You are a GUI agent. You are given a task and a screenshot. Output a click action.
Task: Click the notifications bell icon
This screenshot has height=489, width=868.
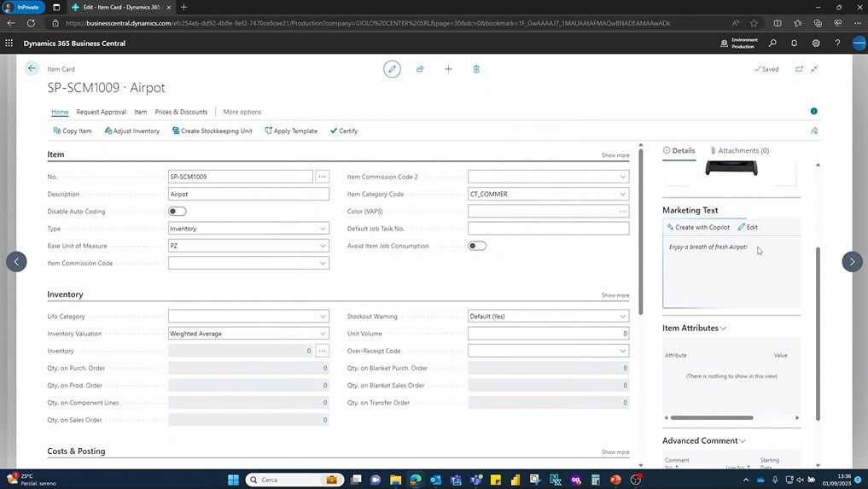pyautogui.click(x=794, y=43)
